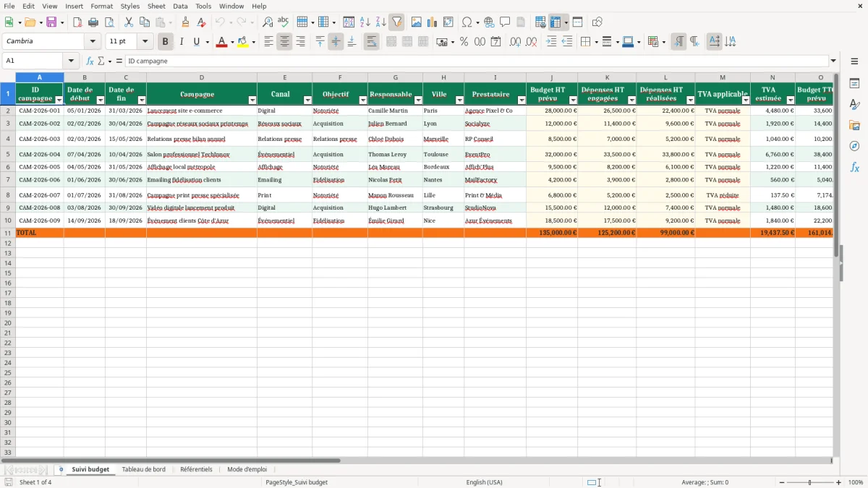Open the font color dropdown arrow
Image resolution: width=868 pixels, height=488 pixels.
click(x=232, y=42)
